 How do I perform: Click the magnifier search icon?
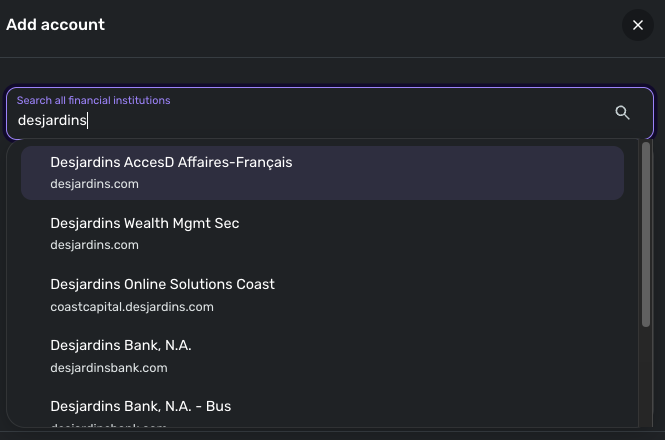click(x=622, y=113)
